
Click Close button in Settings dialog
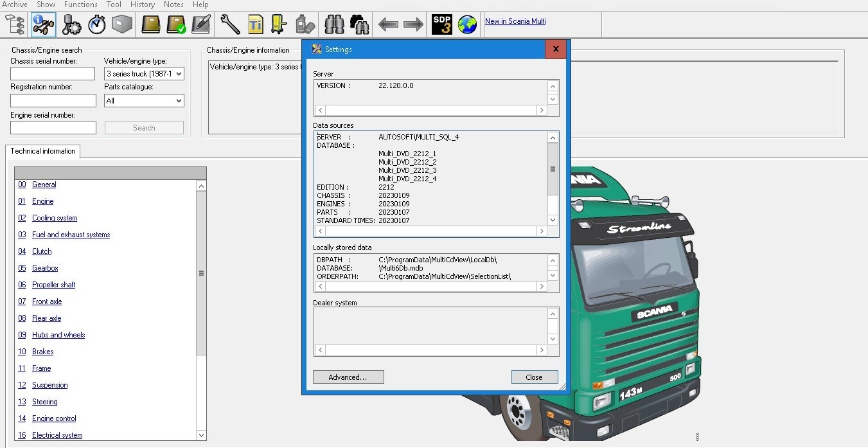tap(535, 377)
